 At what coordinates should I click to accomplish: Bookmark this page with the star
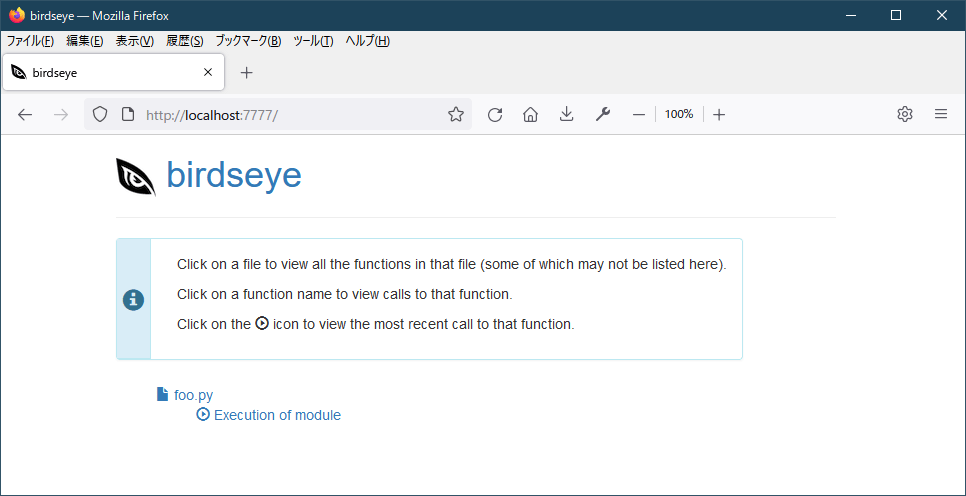tap(456, 114)
